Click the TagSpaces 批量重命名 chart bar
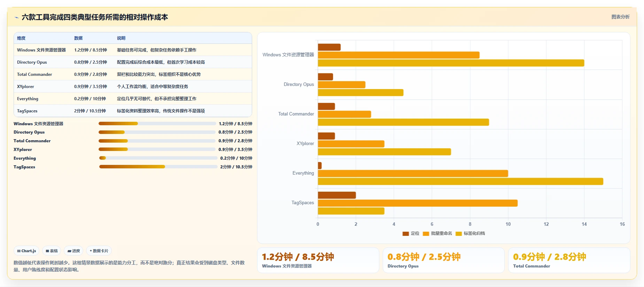644x287 pixels. coord(418,203)
